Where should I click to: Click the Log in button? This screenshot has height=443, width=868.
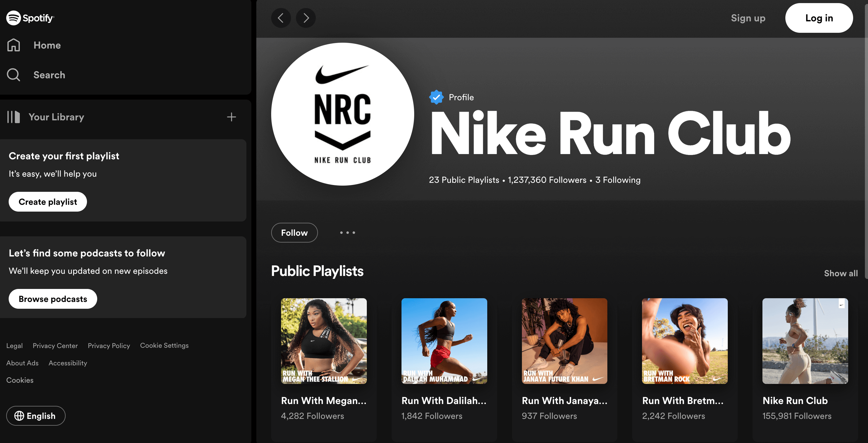819,18
